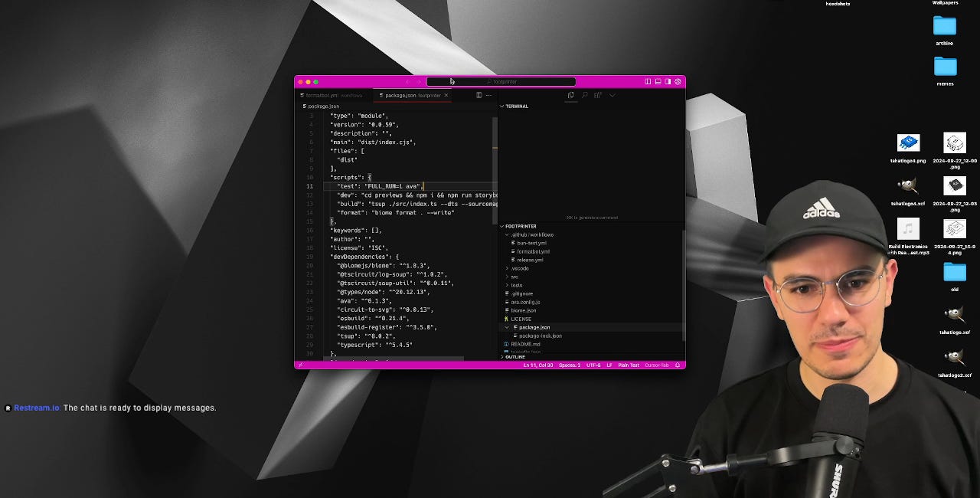Click the notifications bell in status bar
980x498 pixels.
(678, 365)
